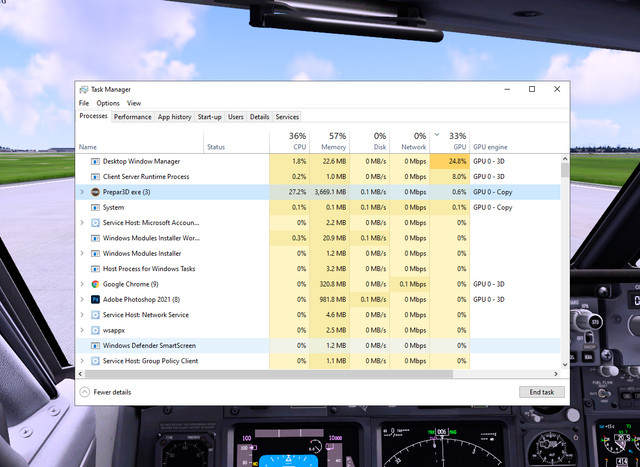This screenshot has width=640, height=467.
Task: Click the sort chevron above the GPU column
Action: coord(437,134)
